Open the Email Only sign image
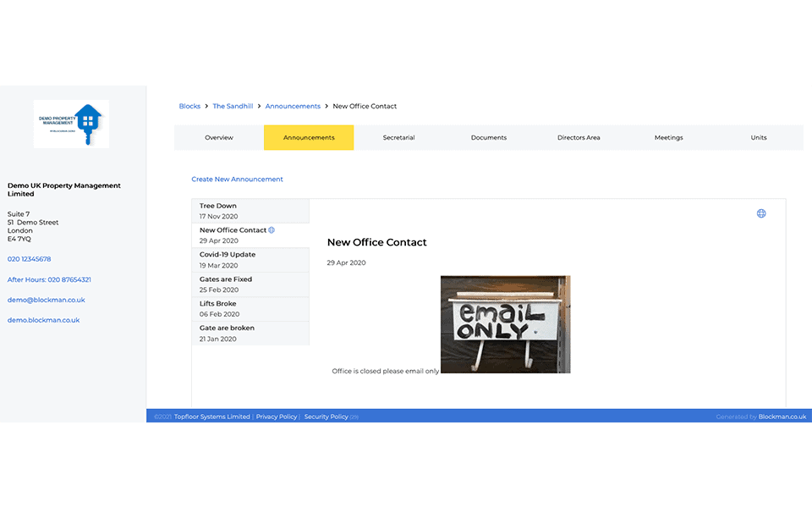 coord(505,324)
